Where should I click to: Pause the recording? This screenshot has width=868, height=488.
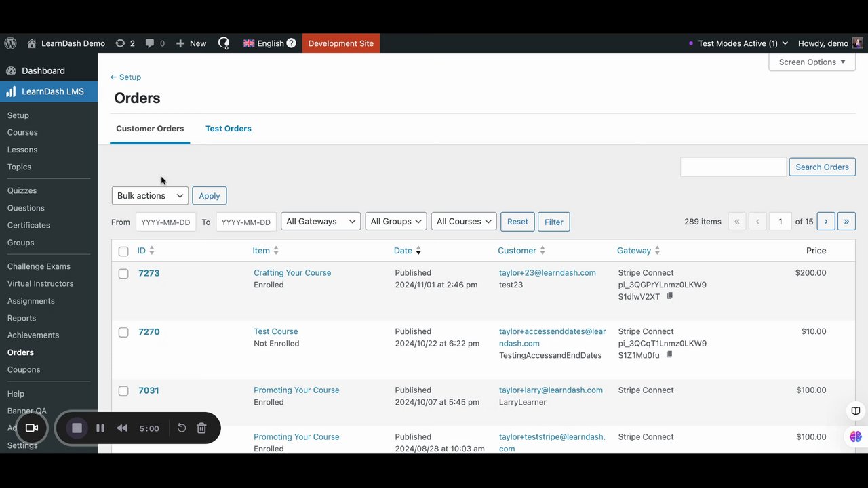[x=100, y=428]
